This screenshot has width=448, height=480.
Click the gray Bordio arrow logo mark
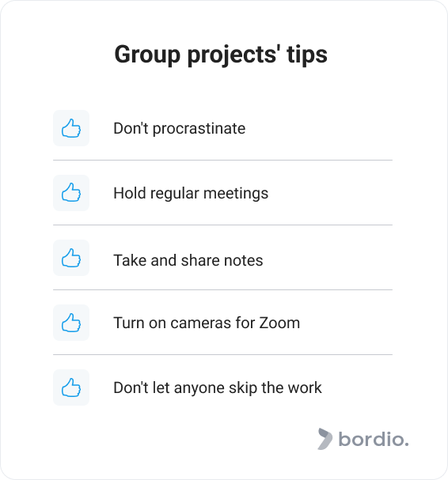325,439
